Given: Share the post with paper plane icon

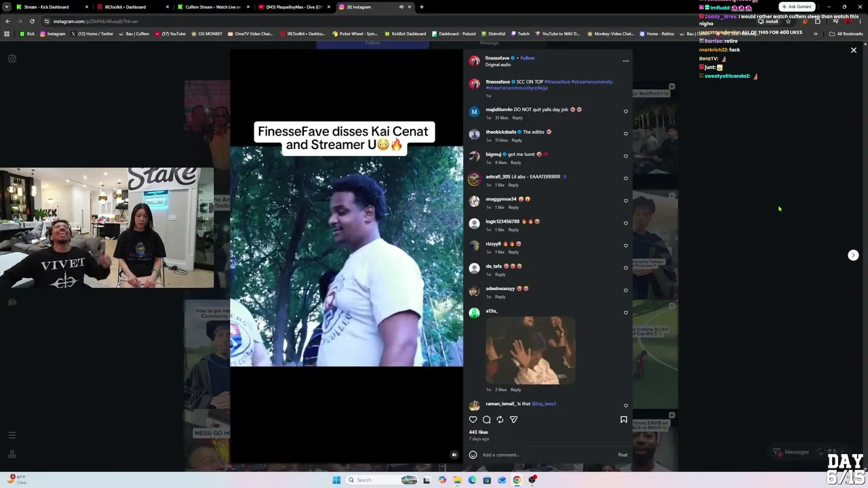Looking at the screenshot, I should click(x=513, y=420).
